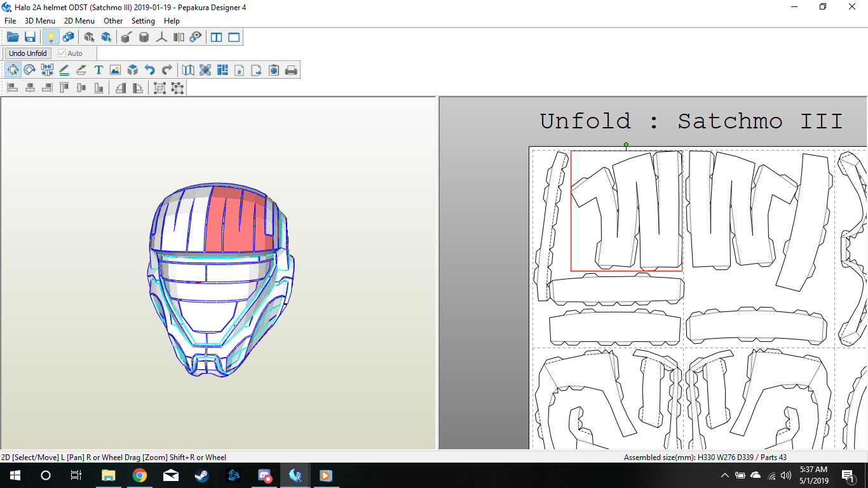Open the File menu
The width and height of the screenshot is (868, 488).
10,21
